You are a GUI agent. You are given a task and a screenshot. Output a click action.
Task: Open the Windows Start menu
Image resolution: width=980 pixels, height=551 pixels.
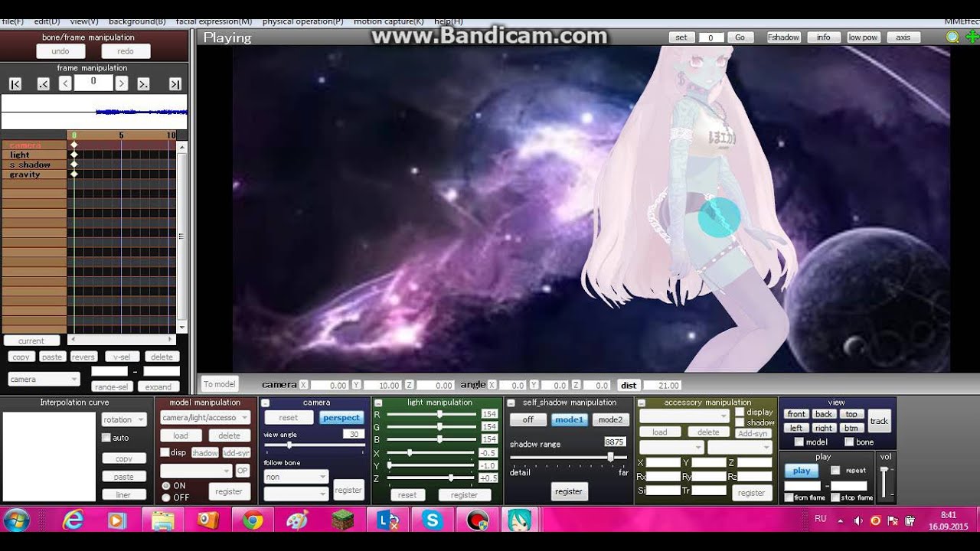16,520
